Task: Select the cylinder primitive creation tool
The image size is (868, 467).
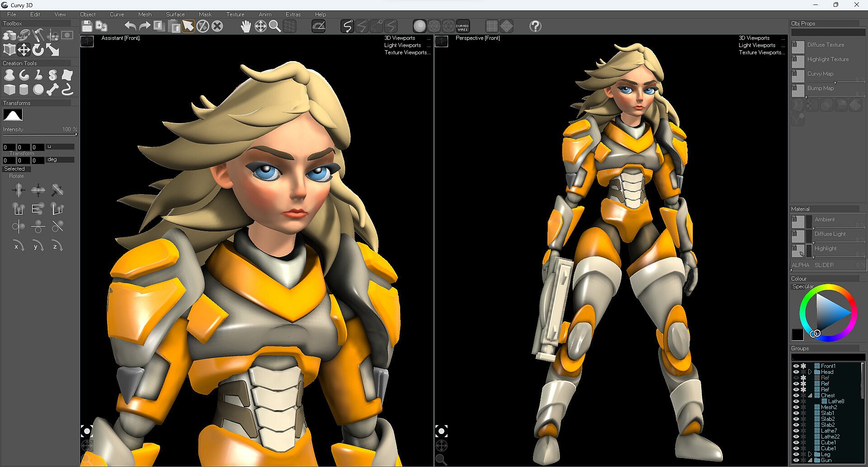Action: point(24,90)
